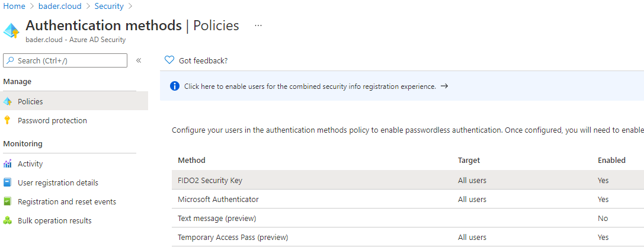Click the Registration and reset events icon
Screen dimensions: 644x250
pyautogui.click(x=8, y=201)
